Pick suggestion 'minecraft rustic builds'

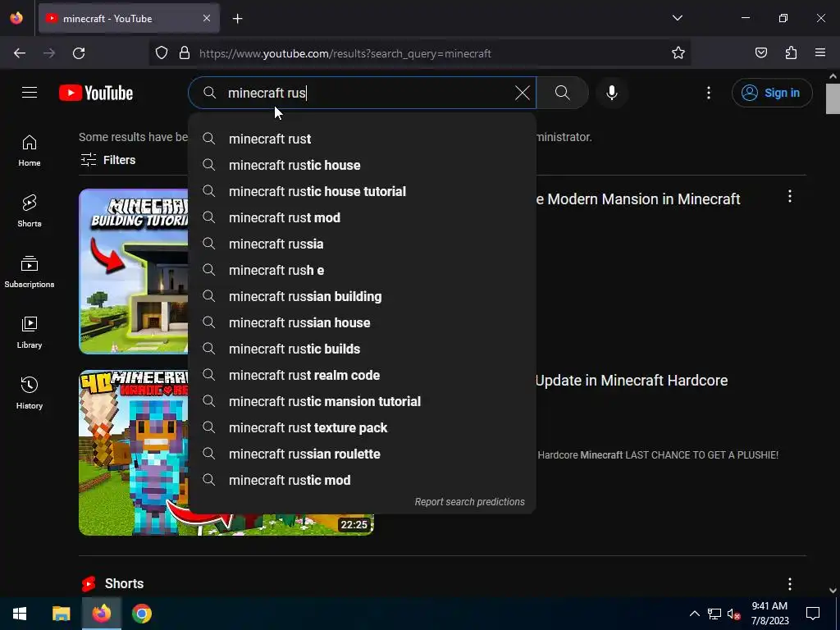pyautogui.click(x=362, y=349)
